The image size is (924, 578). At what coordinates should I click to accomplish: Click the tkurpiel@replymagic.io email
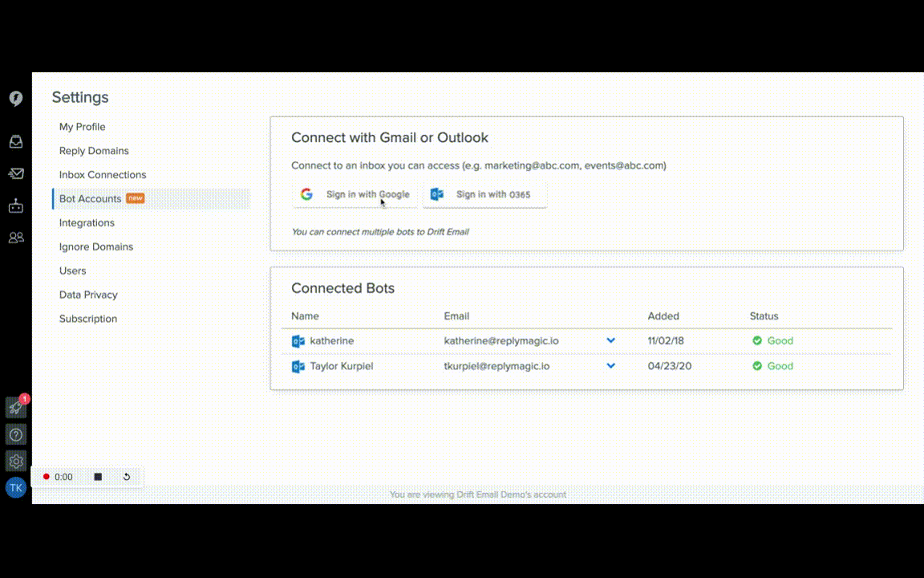click(496, 366)
